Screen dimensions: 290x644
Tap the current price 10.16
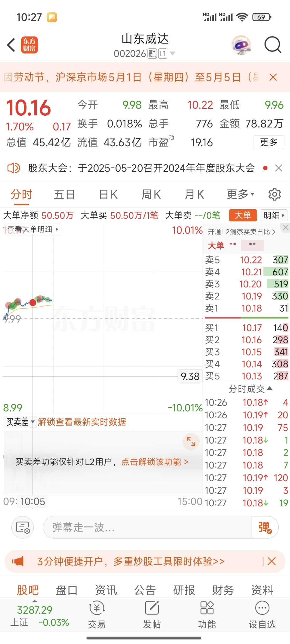28,108
